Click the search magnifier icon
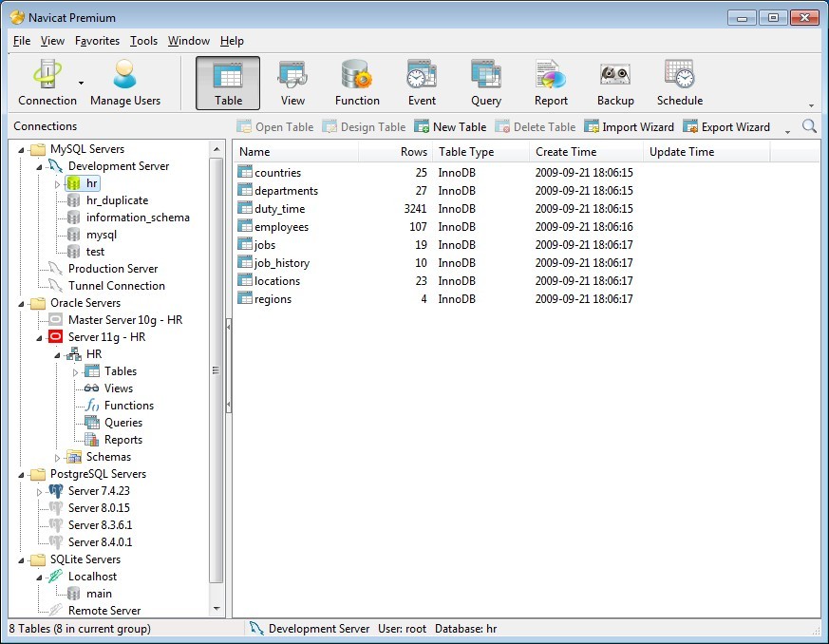Image resolution: width=829 pixels, height=644 pixels. (809, 126)
